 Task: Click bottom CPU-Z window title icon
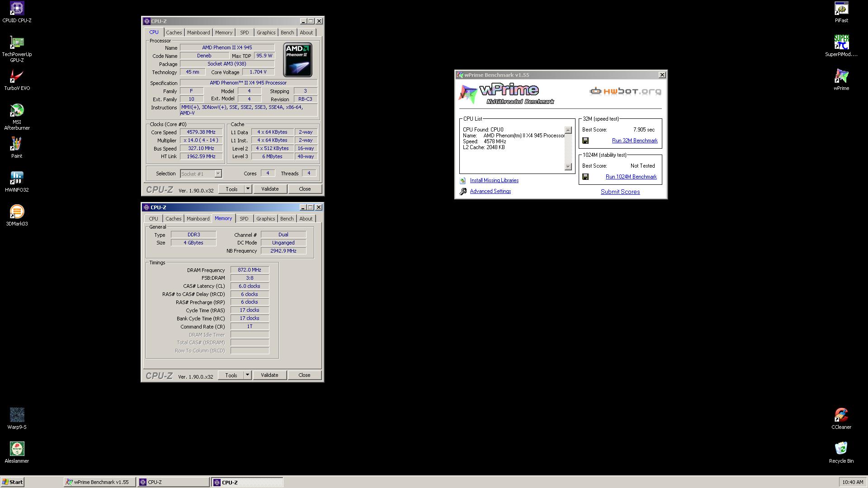pyautogui.click(x=146, y=207)
